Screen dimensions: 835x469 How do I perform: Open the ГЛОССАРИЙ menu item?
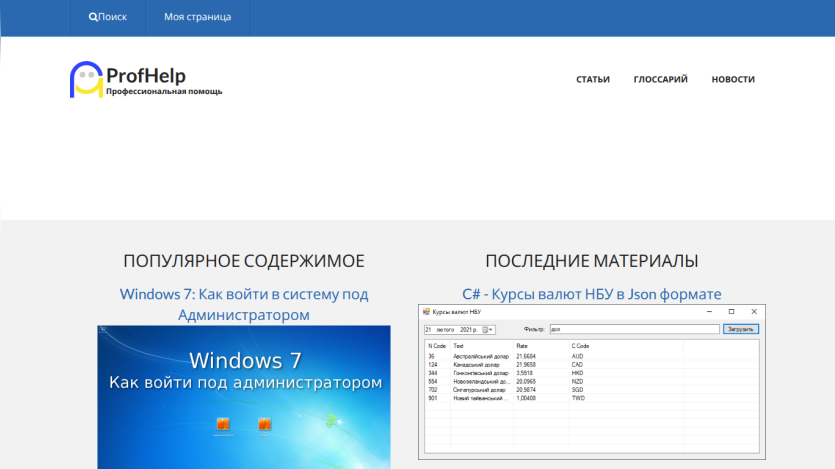[660, 79]
